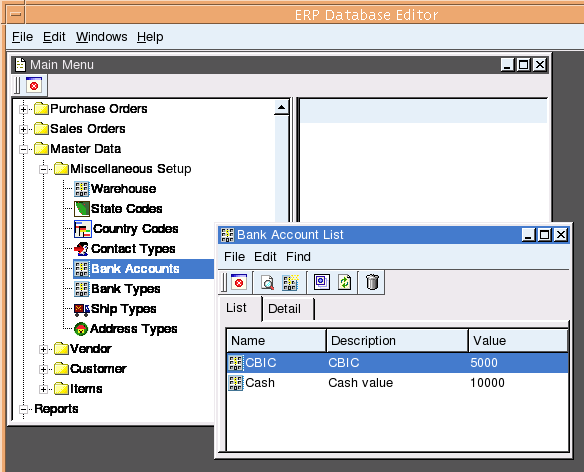Click the Description column header

pos(397,340)
